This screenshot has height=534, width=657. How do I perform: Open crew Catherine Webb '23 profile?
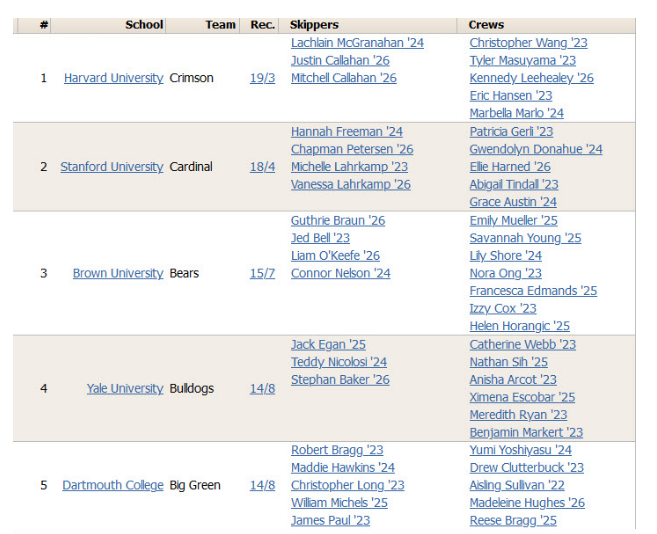point(522,345)
